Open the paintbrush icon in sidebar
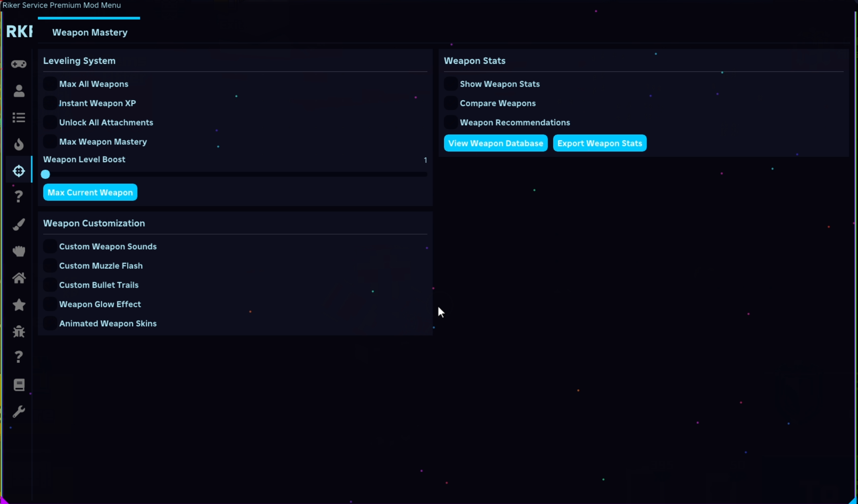Image resolution: width=858 pixels, height=504 pixels. pos(19,225)
